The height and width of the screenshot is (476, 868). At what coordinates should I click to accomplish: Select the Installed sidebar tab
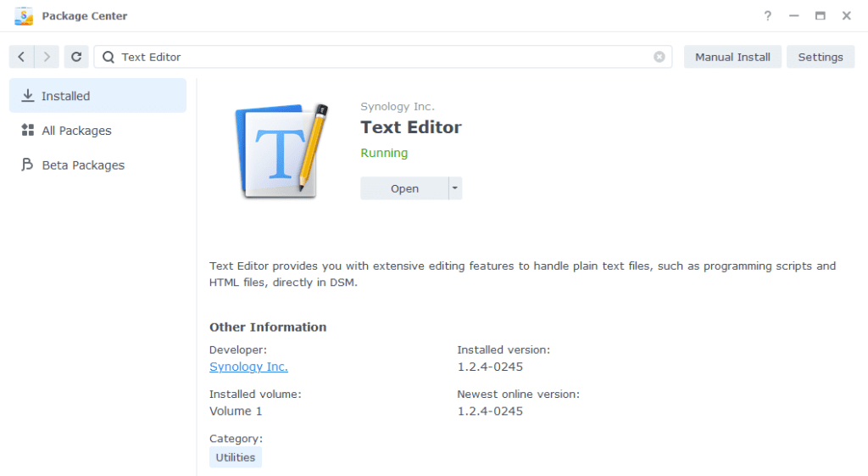[98, 96]
